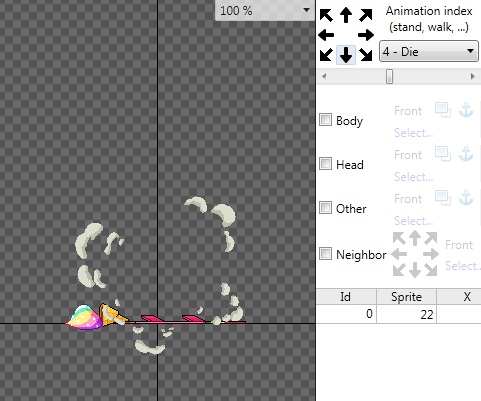Click the Head layer order icon

(443, 154)
